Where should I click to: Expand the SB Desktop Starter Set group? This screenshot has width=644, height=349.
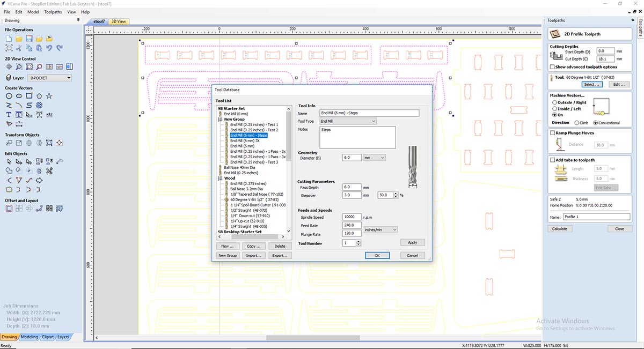point(240,232)
